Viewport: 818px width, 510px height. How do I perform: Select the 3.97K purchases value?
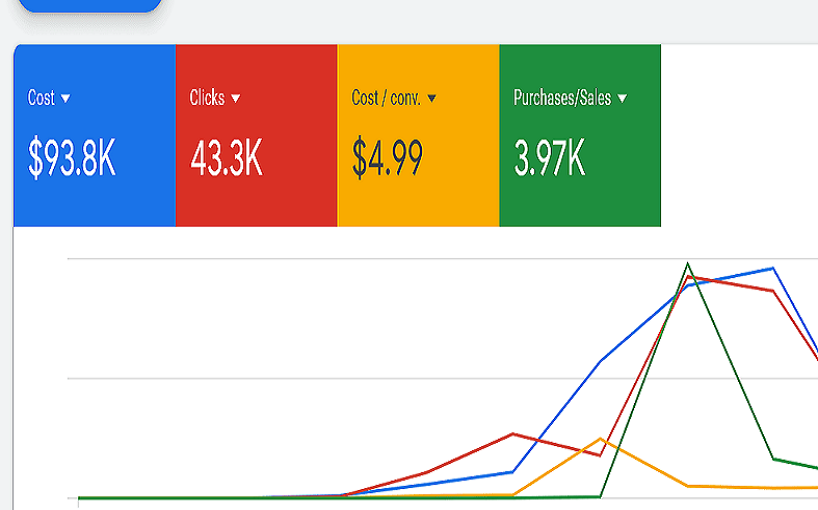[549, 159]
